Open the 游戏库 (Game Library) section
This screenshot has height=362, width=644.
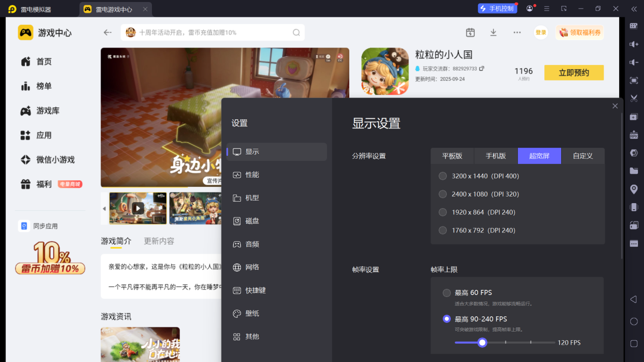pyautogui.click(x=48, y=111)
